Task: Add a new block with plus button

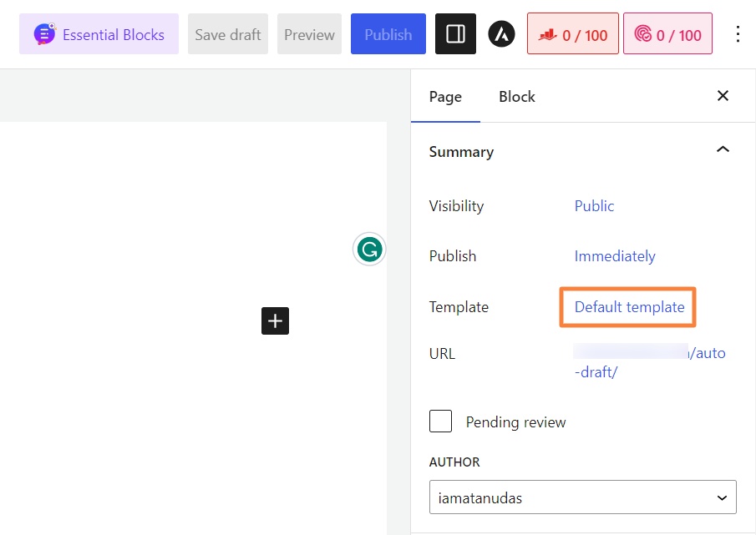Action: (x=276, y=320)
